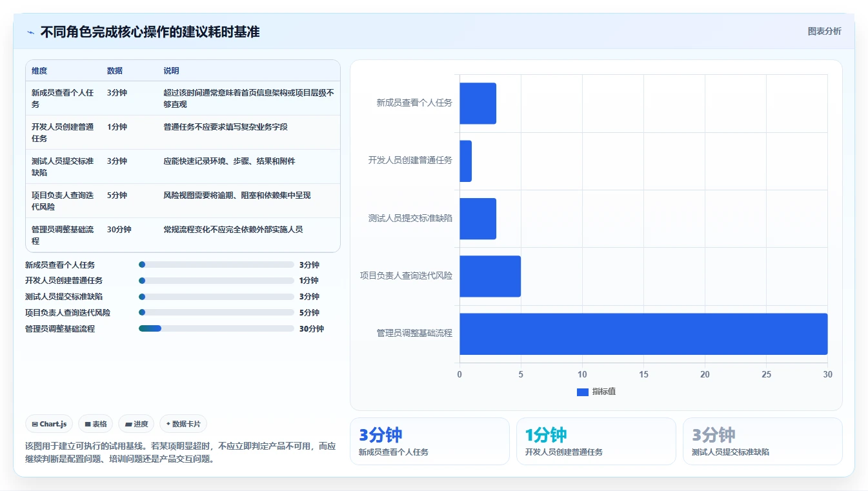Click the 30分钟 value in the table
Image resolution: width=868 pixels, height=491 pixels.
(x=119, y=229)
